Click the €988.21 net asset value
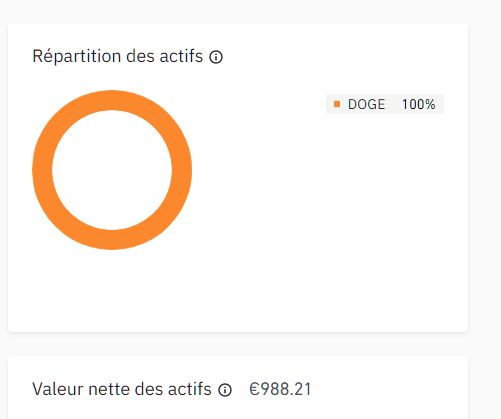 [x=280, y=389]
